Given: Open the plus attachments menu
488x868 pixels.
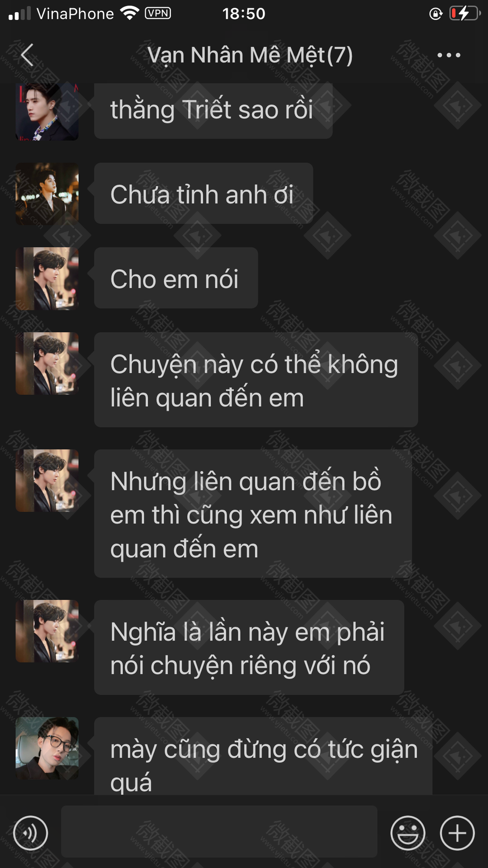Looking at the screenshot, I should 457,833.
